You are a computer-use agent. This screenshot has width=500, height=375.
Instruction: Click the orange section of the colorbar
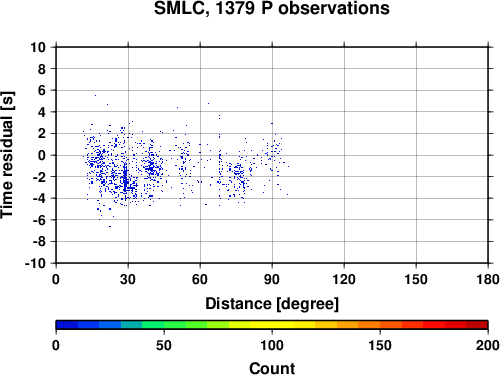point(358,325)
